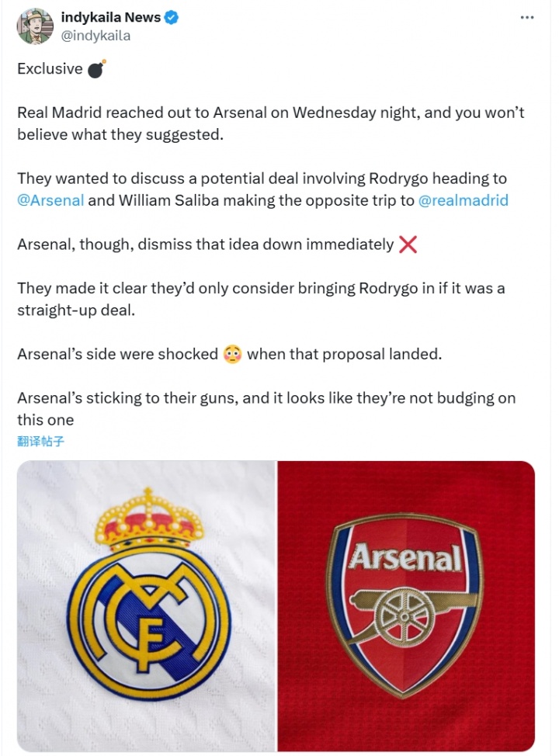Open the Arsenal crest image
Screen dimensions: 559x756
coord(405,606)
